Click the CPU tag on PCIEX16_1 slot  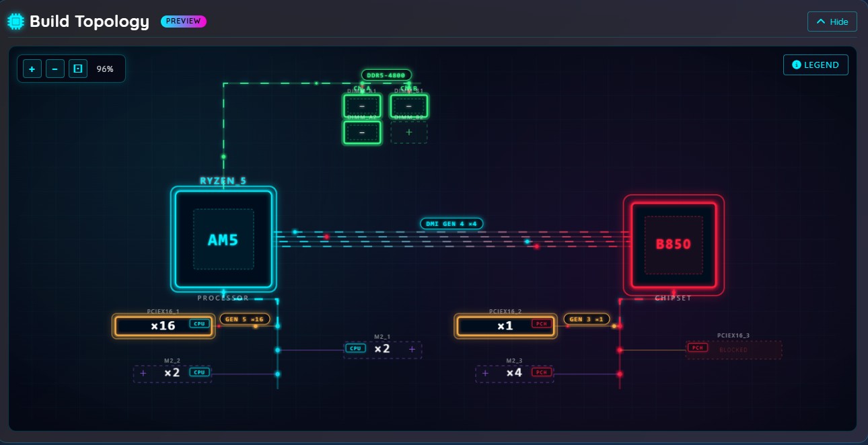(x=199, y=323)
